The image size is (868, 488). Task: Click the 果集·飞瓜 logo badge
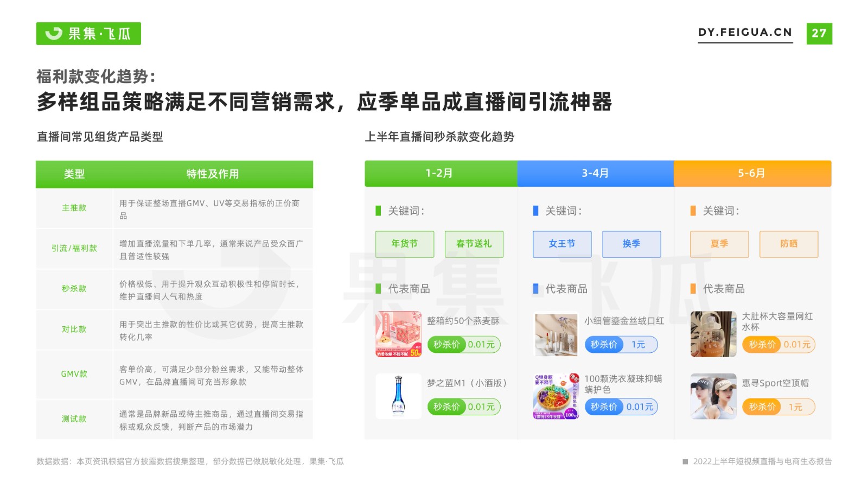pos(88,34)
